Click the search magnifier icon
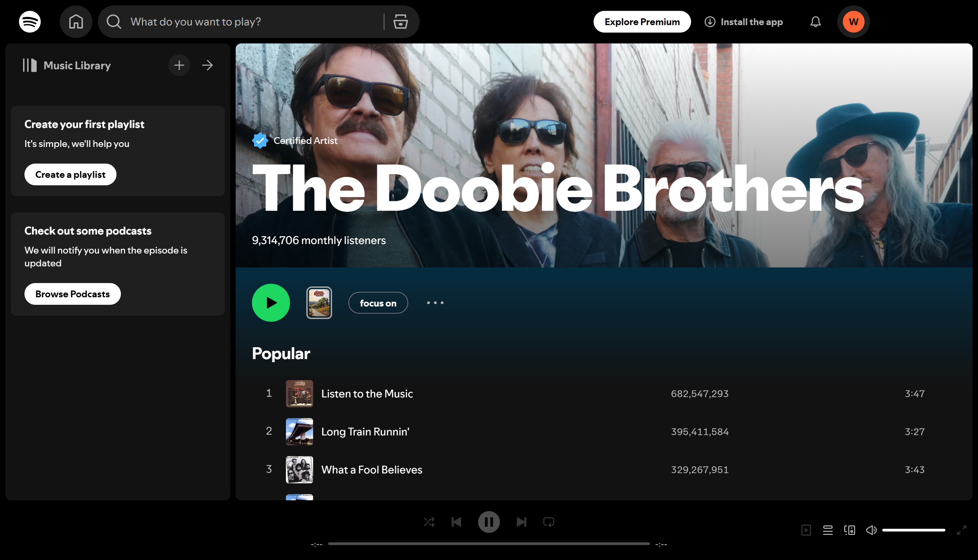The image size is (978, 560). (114, 22)
